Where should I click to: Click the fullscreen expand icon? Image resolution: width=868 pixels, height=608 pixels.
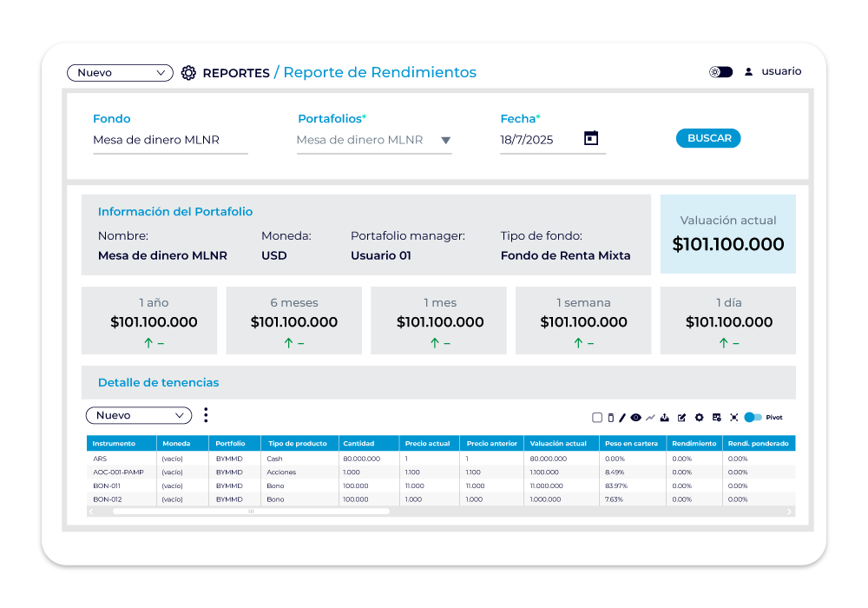click(x=733, y=418)
